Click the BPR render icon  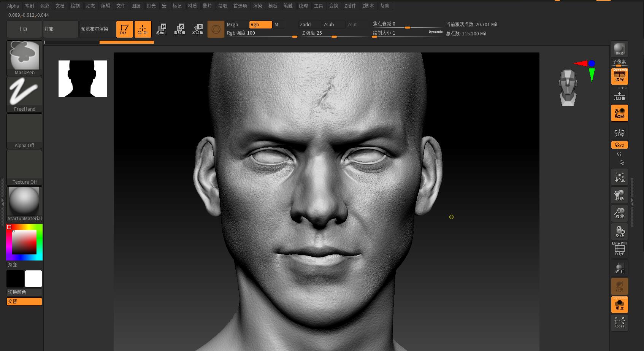pos(620,49)
